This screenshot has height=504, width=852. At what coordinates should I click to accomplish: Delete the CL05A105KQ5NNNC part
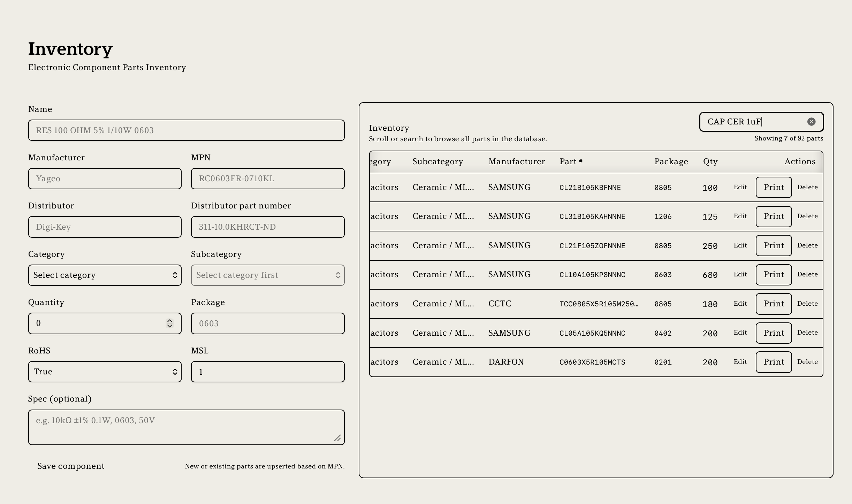[x=807, y=333]
